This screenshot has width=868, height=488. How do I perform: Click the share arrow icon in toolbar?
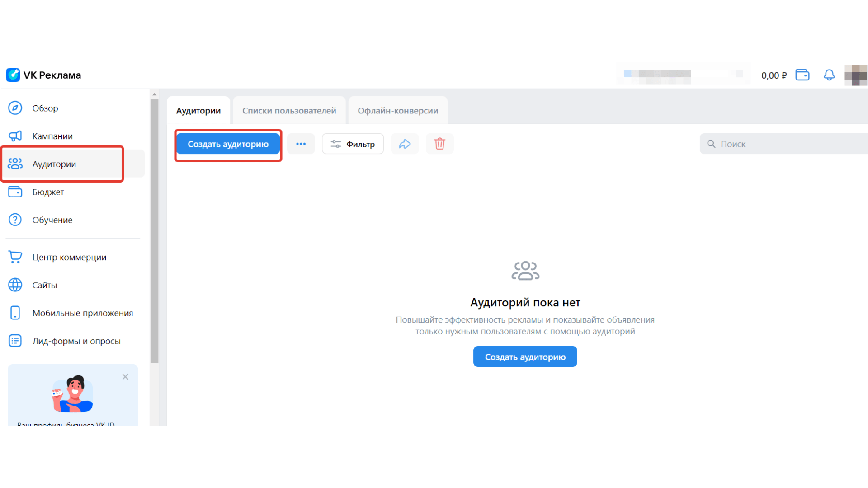pos(405,144)
